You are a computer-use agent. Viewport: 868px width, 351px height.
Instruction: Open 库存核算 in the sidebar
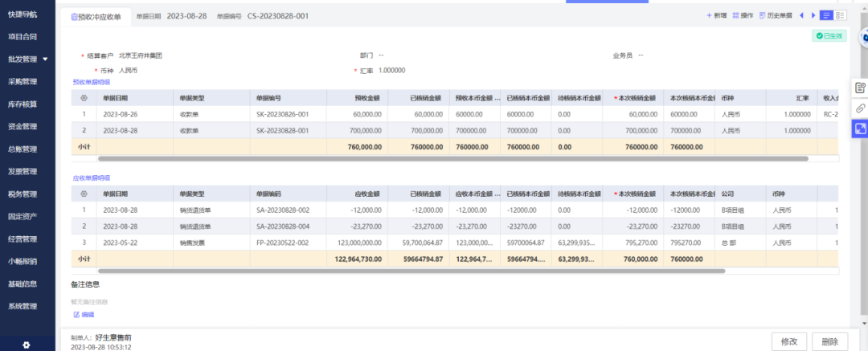click(x=23, y=104)
